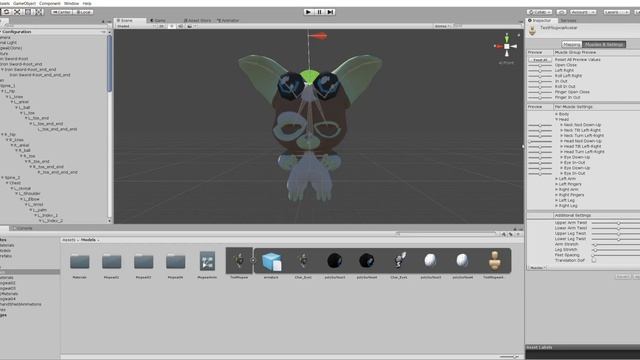Expand the Left Arm muscle group
Screen dimensions: 640x360
point(556,179)
